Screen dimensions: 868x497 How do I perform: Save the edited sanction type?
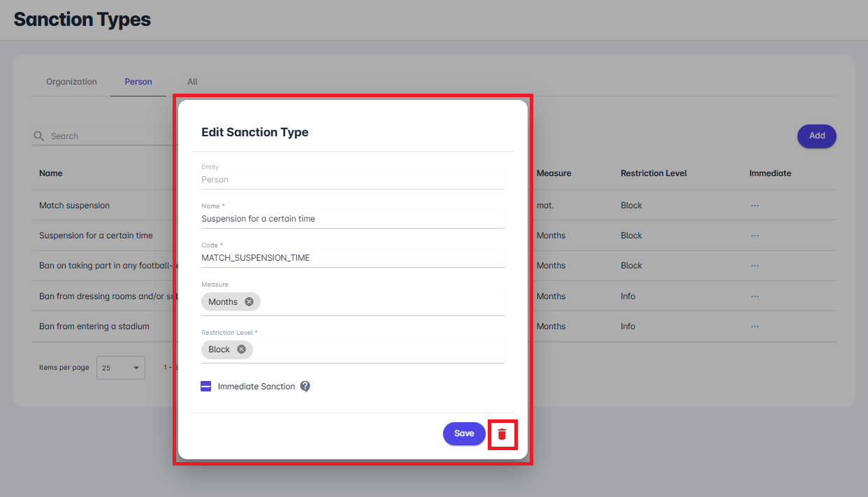(464, 433)
